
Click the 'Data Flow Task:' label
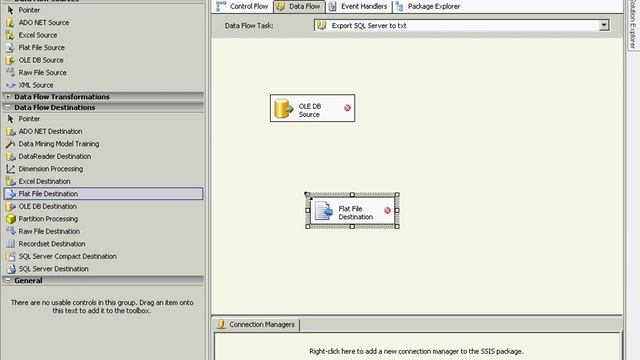tap(249, 25)
